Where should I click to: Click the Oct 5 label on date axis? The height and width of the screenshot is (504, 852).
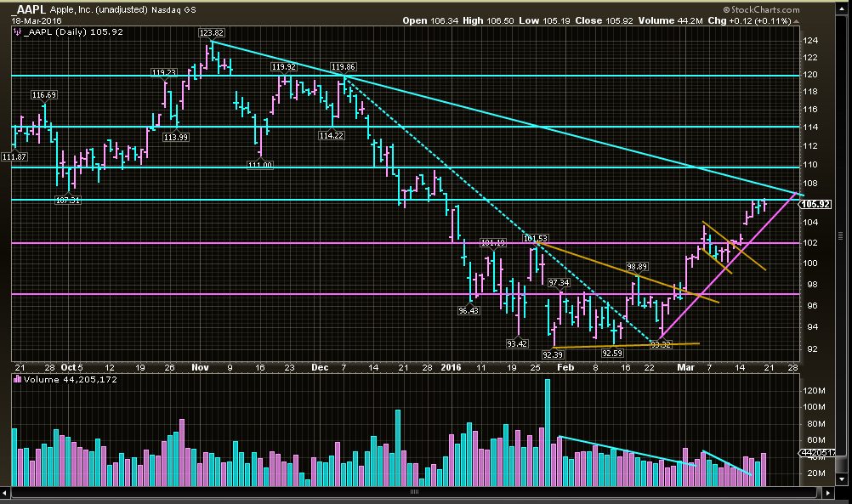click(71, 367)
